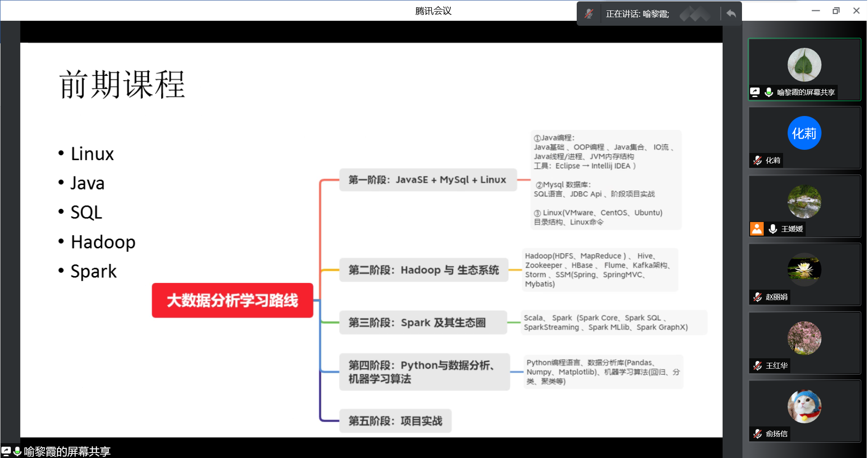Click screen share icon on 喻黎霞 tile
Image resolution: width=868 pixels, height=458 pixels.
pyautogui.click(x=755, y=92)
